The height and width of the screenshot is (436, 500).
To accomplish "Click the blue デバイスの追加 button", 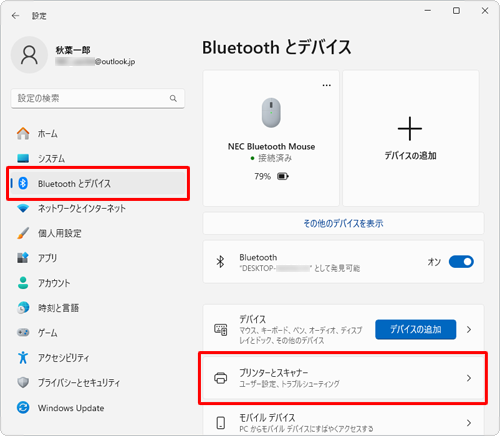I will coord(415,329).
